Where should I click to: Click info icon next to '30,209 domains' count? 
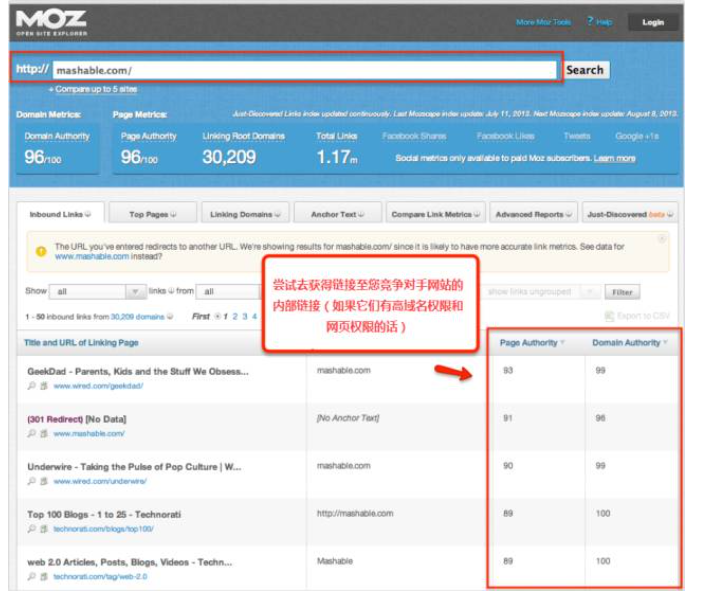(x=170, y=317)
